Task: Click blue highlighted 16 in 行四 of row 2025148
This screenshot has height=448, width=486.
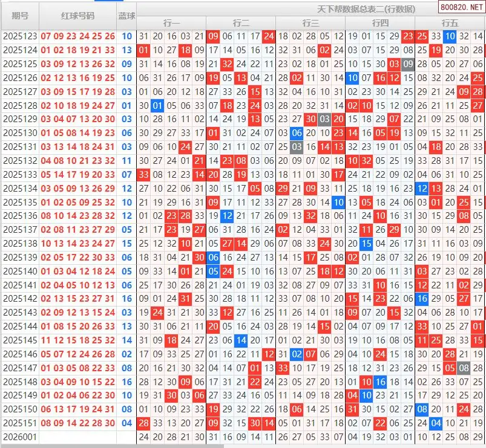Action: pyautogui.click(x=380, y=381)
